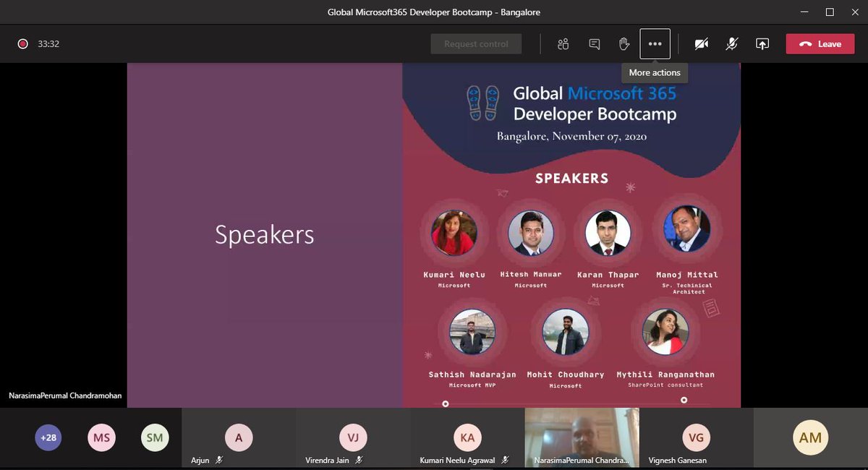Screen dimensions: 868x470
Task: Click the Request control button
Action: coord(476,43)
